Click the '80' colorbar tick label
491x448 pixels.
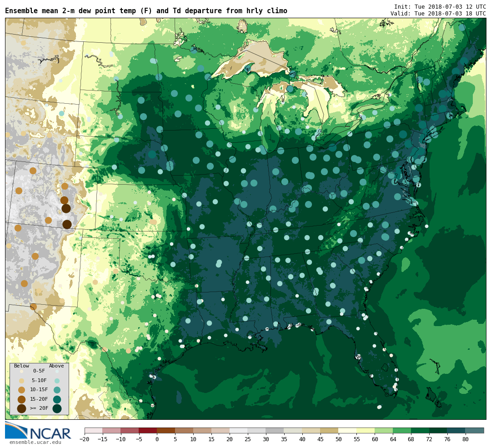tap(466, 439)
